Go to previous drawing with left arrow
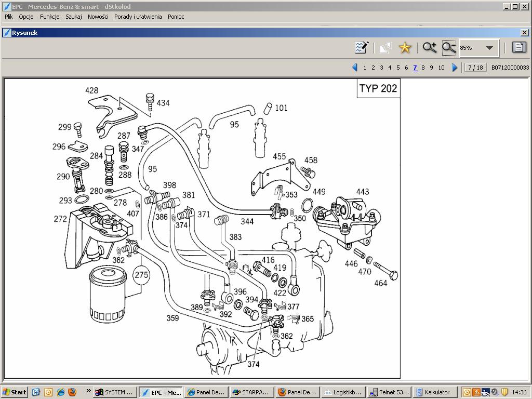Image resolution: width=532 pixels, height=399 pixels. click(355, 68)
